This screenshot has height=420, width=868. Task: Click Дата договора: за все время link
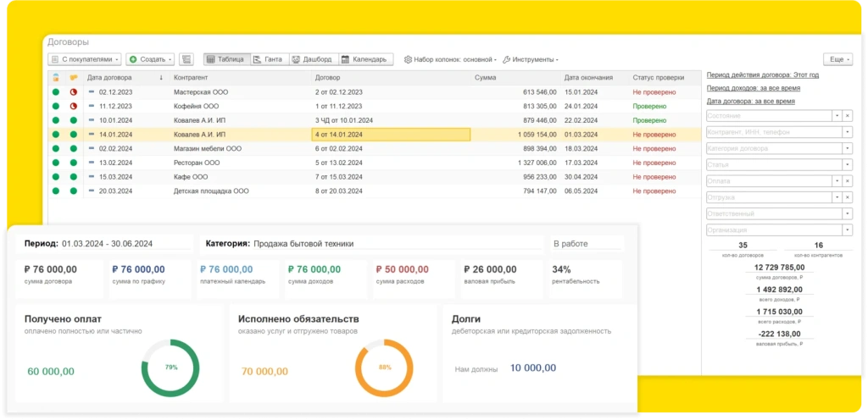[x=751, y=101]
